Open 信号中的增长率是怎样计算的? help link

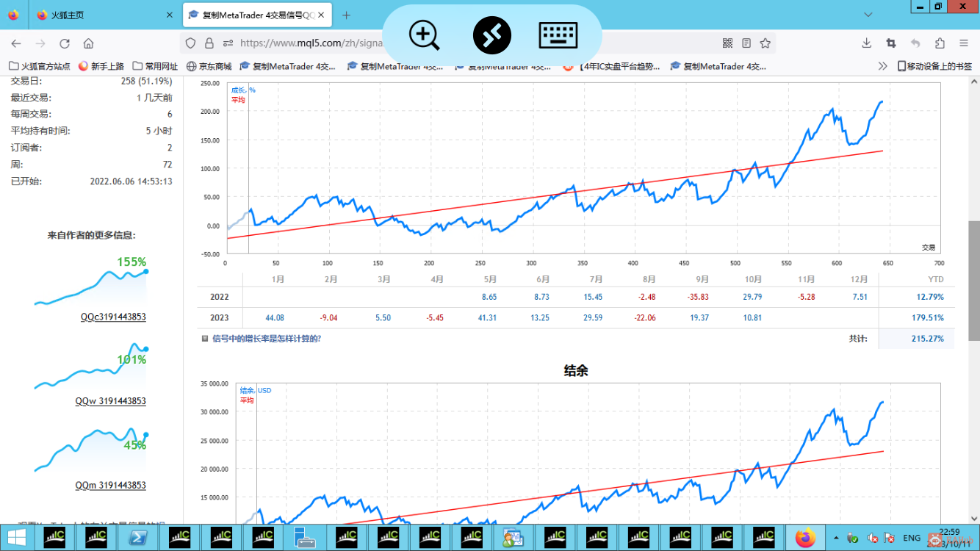tap(267, 339)
